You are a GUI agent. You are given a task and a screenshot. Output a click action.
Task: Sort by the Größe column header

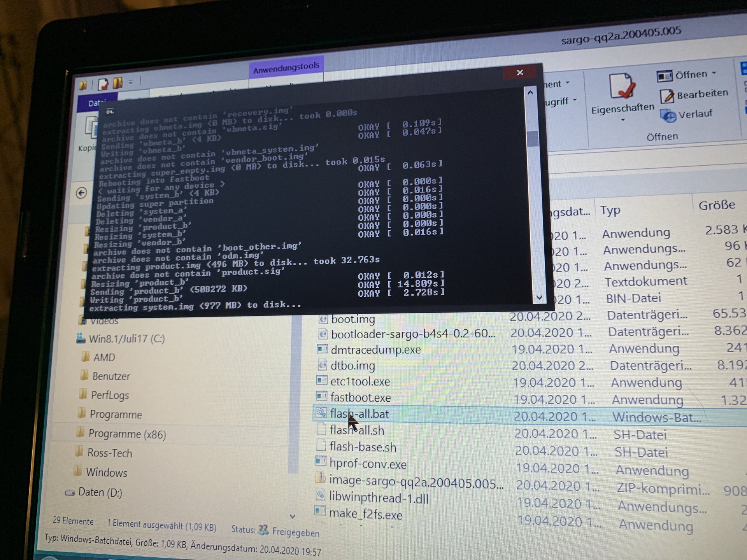717,205
